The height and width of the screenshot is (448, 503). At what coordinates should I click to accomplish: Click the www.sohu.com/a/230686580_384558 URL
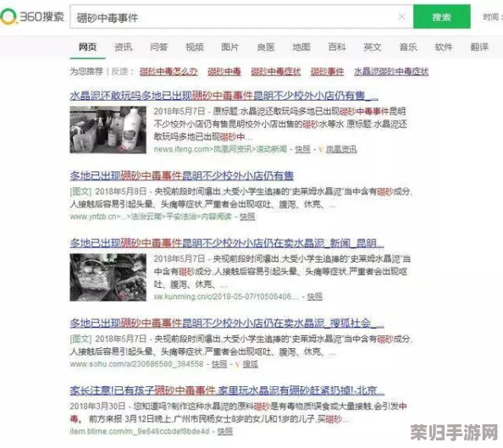point(136,364)
